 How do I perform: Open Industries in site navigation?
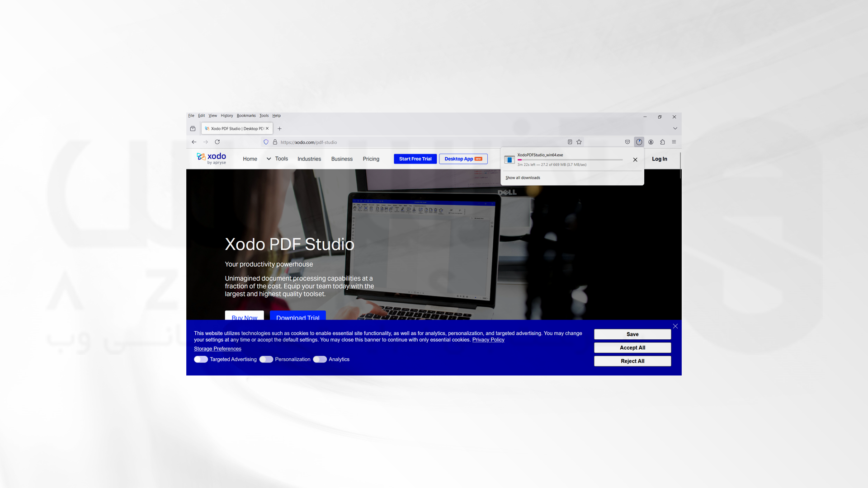309,159
